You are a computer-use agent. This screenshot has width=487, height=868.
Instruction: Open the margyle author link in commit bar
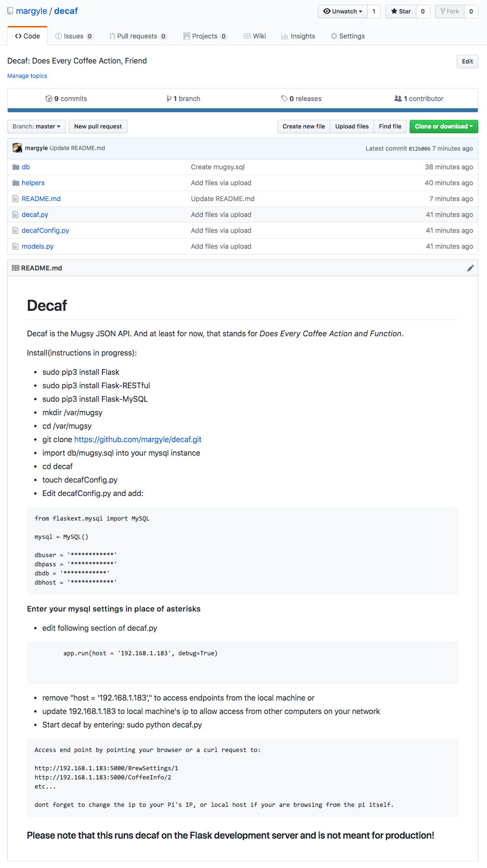pyautogui.click(x=37, y=148)
